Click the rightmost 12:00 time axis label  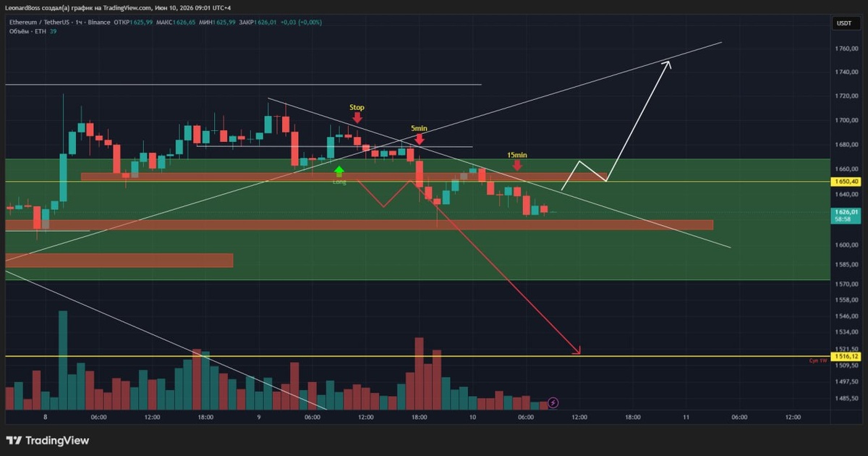coord(793,418)
